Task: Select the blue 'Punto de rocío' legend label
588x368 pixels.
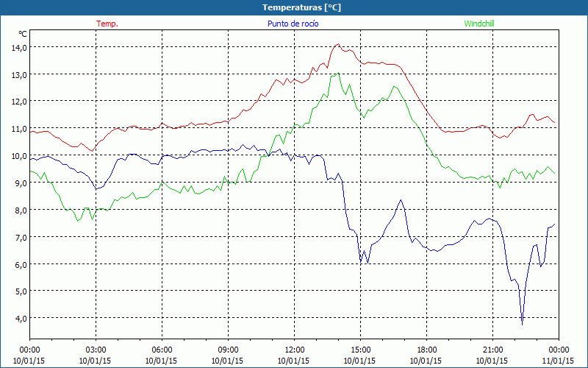Action: click(293, 24)
